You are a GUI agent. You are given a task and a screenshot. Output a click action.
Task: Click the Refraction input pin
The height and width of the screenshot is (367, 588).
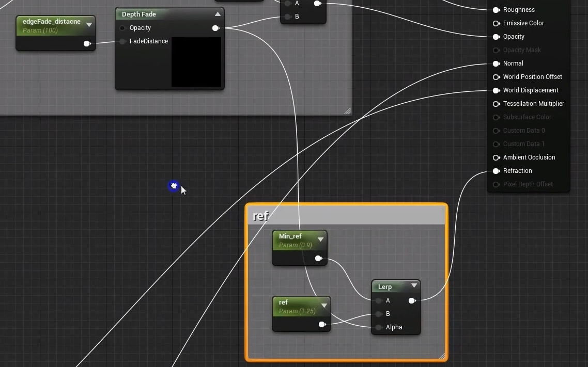click(x=496, y=171)
